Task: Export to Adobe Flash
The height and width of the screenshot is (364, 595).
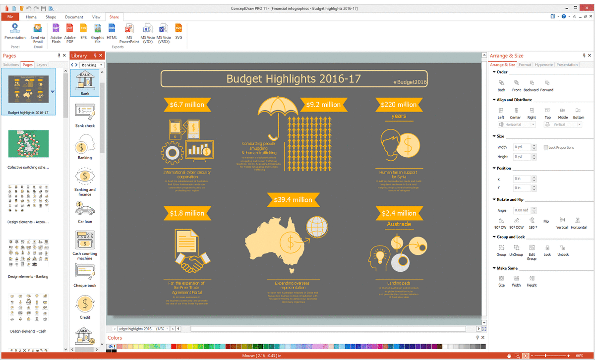Action: (x=56, y=33)
